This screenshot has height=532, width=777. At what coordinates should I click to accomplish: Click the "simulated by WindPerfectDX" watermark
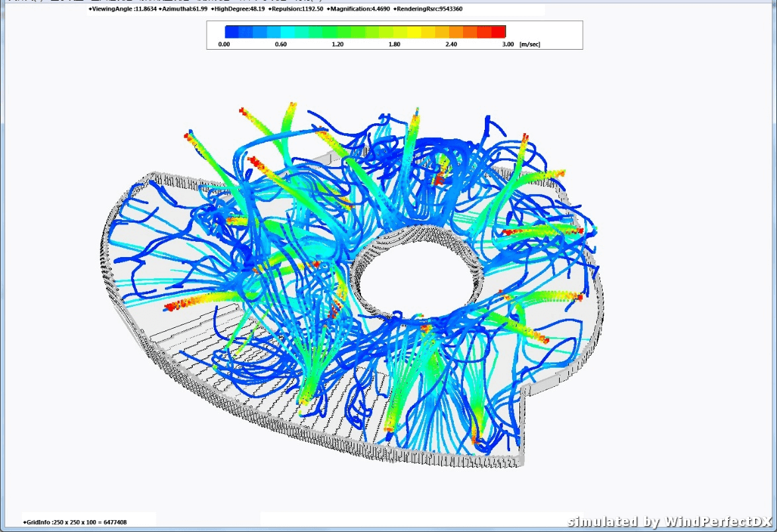pos(670,521)
